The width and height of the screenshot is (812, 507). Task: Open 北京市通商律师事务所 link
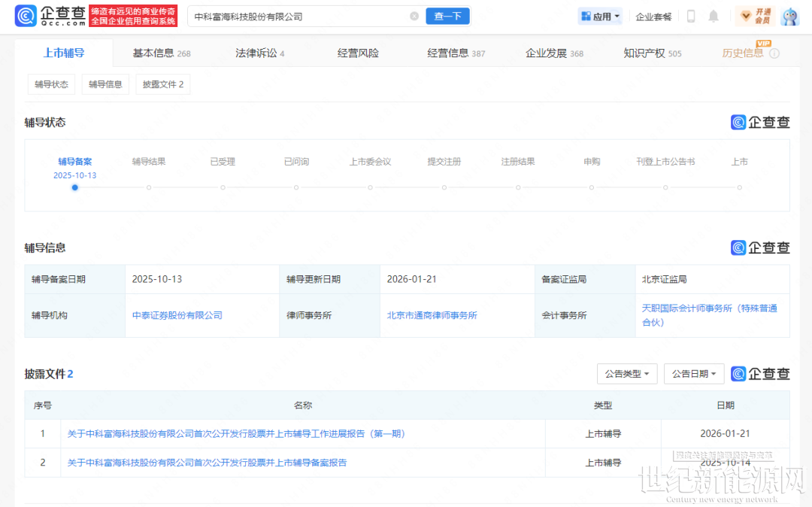432,315
